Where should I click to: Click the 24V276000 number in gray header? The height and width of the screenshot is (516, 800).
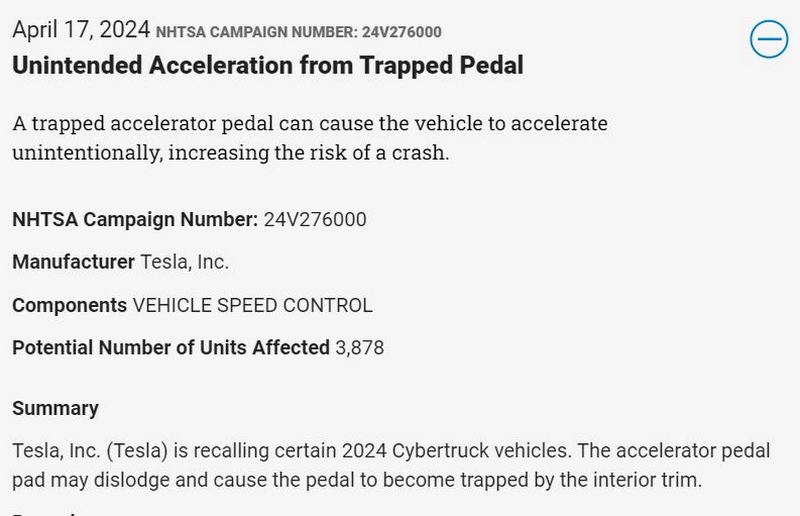click(402, 32)
